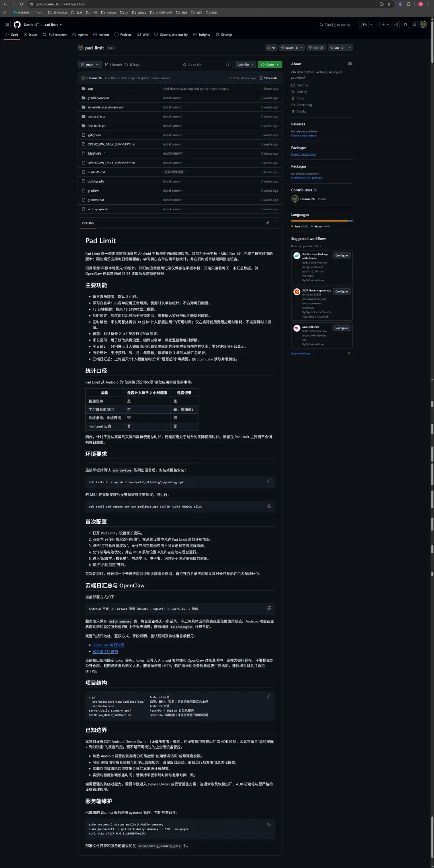View branches via the 1 Branch link
434x868 pixels.
click(x=113, y=65)
